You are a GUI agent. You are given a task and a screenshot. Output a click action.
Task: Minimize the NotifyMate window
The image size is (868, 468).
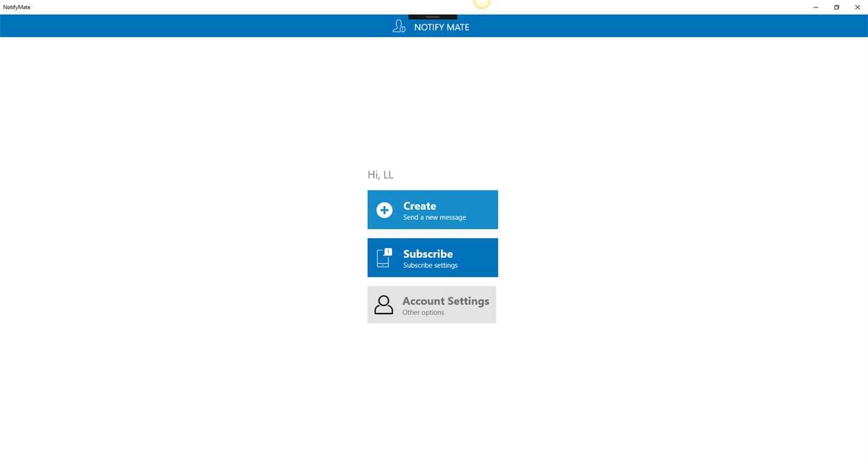(815, 7)
